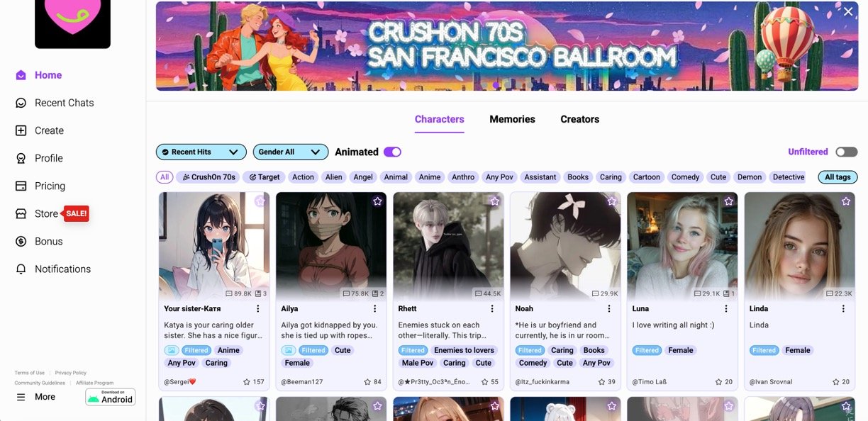Filter by the Detective tag chip
The image size is (868, 421).
(x=789, y=177)
